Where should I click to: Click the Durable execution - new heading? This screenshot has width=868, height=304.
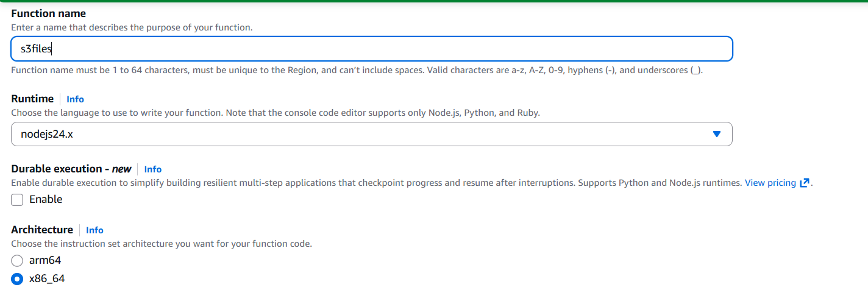click(71, 169)
